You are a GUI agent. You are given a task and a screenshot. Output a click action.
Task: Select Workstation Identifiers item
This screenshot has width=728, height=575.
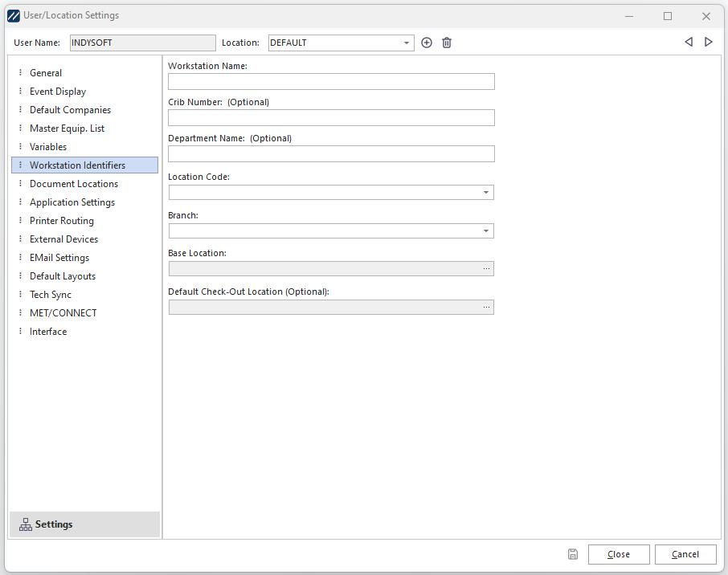pyautogui.click(x=84, y=165)
